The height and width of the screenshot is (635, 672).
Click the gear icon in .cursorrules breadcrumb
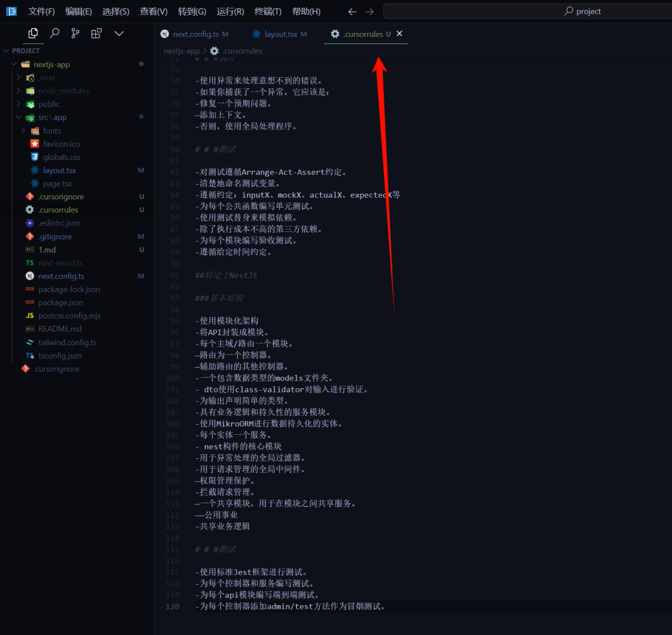[214, 51]
